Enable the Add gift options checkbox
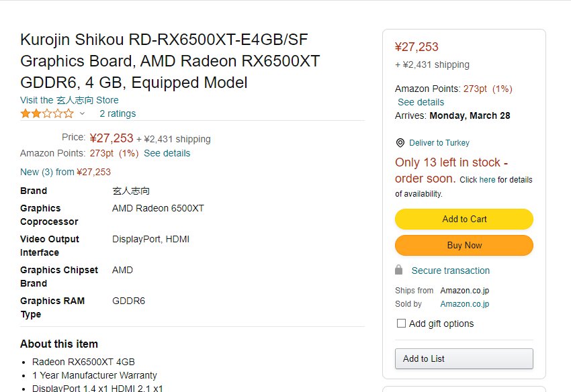 [x=401, y=324]
